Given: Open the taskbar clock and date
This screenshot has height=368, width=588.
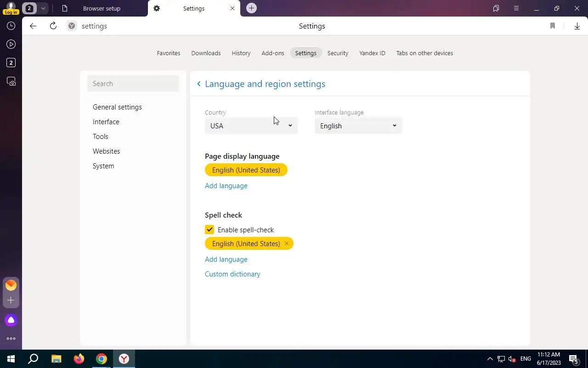Looking at the screenshot, I should 548,359.
